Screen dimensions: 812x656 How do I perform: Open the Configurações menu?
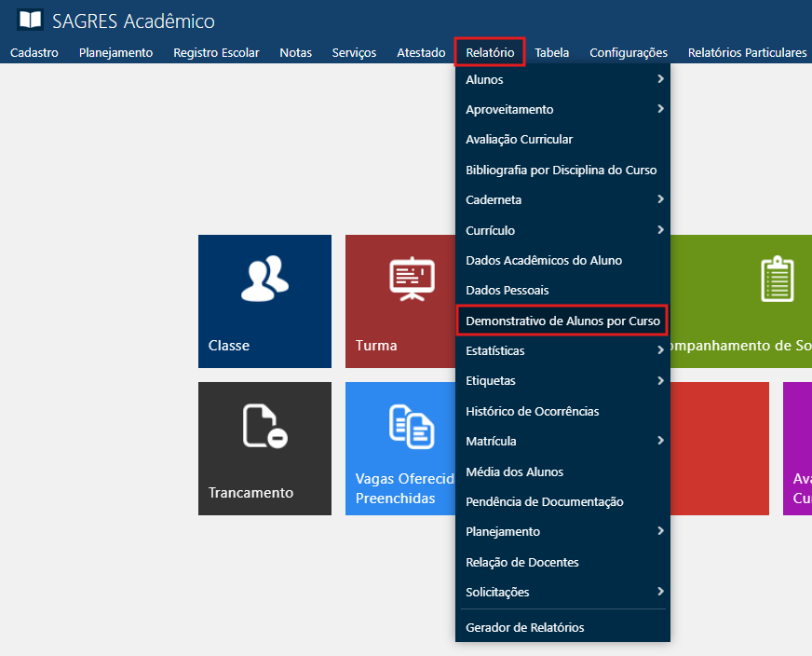point(629,52)
